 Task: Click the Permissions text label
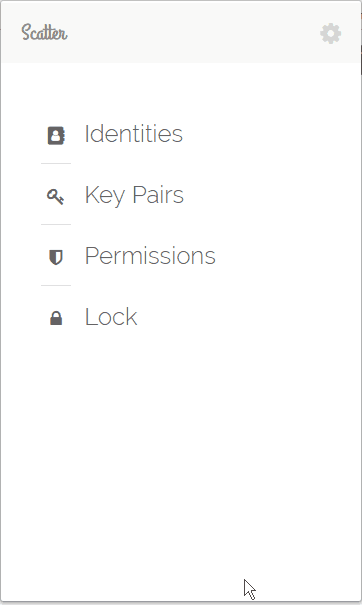point(150,256)
